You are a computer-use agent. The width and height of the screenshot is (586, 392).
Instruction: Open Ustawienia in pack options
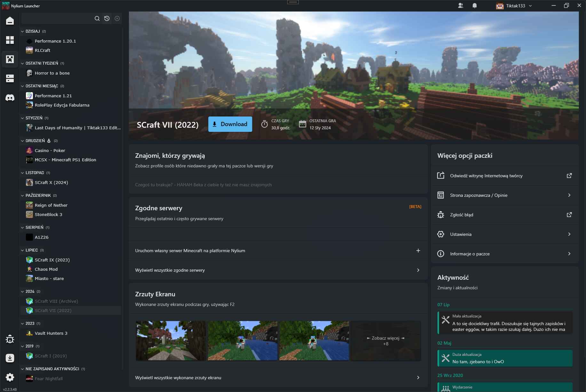click(505, 234)
